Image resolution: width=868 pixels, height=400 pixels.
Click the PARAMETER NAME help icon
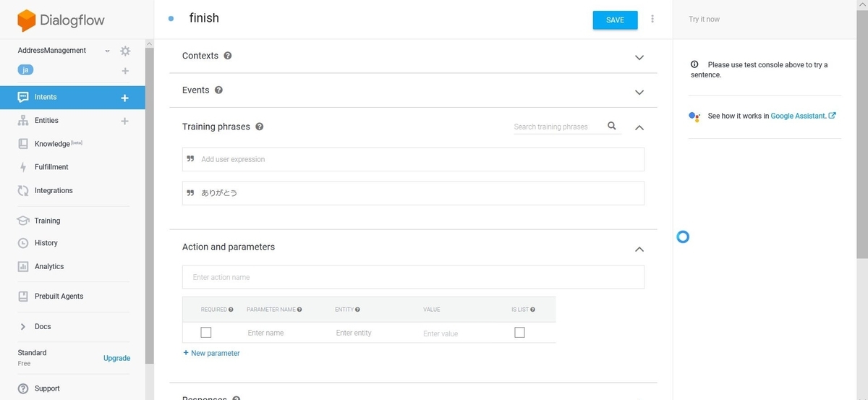[299, 310]
